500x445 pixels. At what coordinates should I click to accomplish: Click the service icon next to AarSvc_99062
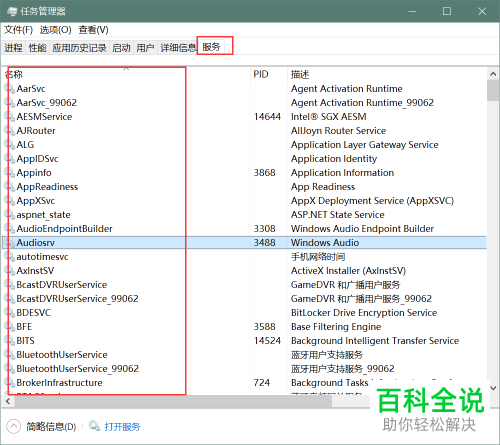[x=10, y=103]
